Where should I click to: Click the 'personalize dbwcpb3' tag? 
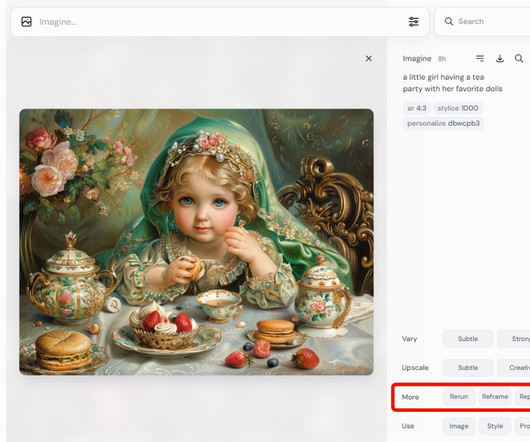443,123
